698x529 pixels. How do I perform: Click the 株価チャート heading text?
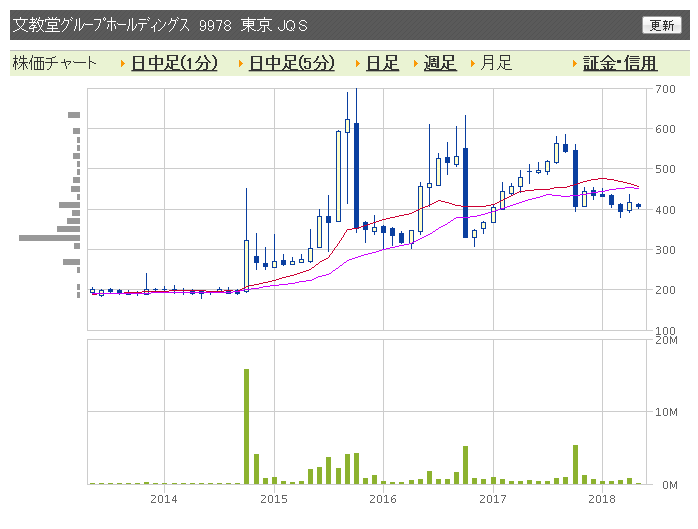click(x=54, y=63)
